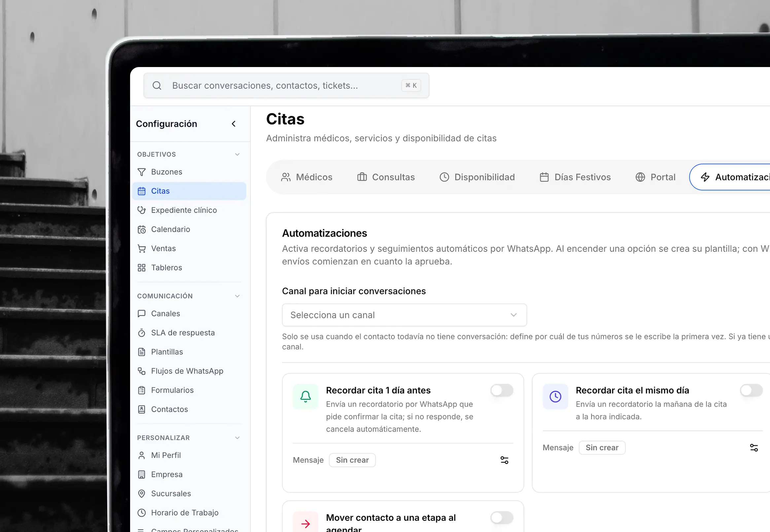Click the search magnifier icon
The image size is (770, 532).
[x=157, y=86]
